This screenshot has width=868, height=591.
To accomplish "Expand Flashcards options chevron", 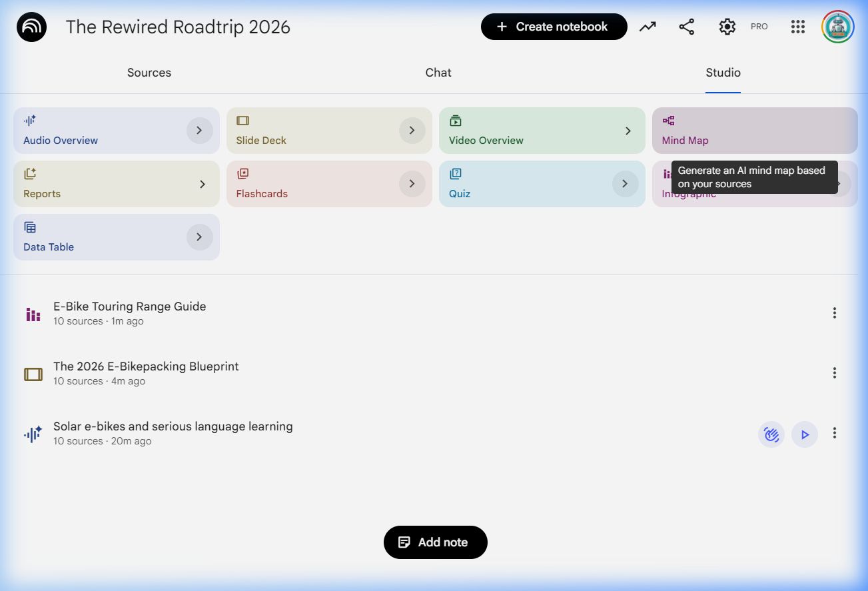I will pos(412,184).
